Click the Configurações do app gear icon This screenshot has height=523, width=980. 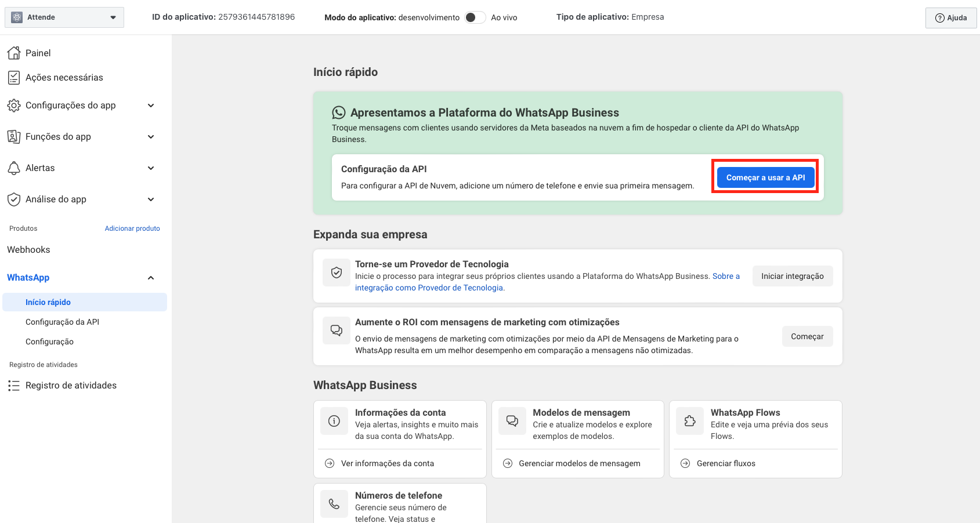(x=14, y=105)
